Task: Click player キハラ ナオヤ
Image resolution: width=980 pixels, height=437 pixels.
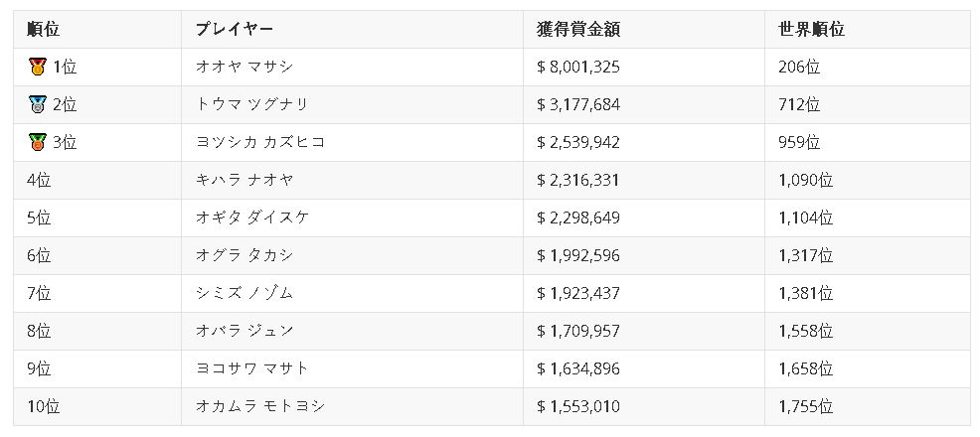Action: point(245,181)
